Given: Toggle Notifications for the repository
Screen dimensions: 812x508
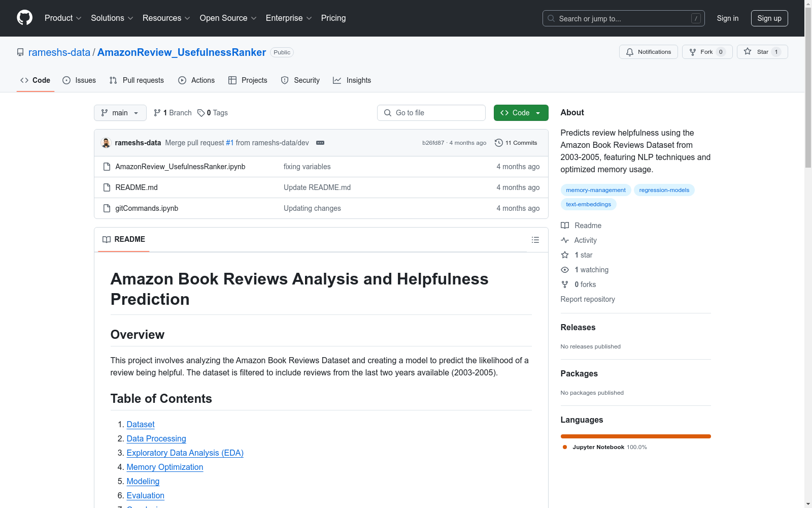Looking at the screenshot, I should (648, 51).
